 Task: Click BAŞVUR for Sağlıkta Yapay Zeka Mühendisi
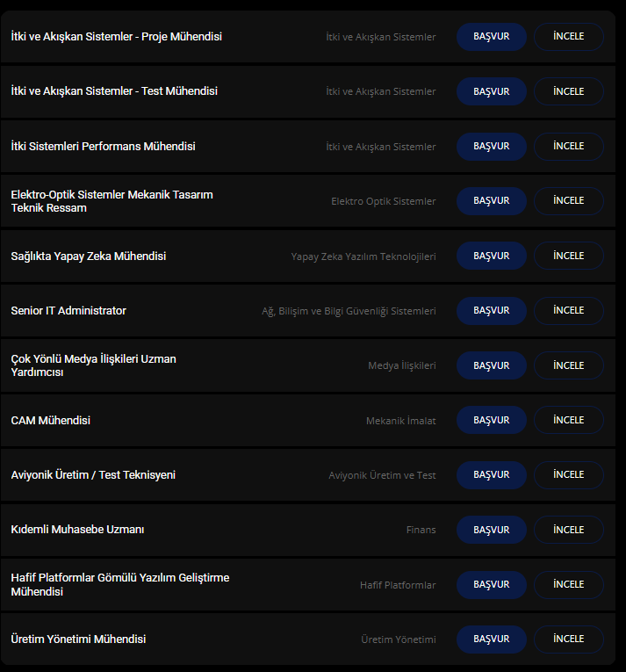[491, 256]
